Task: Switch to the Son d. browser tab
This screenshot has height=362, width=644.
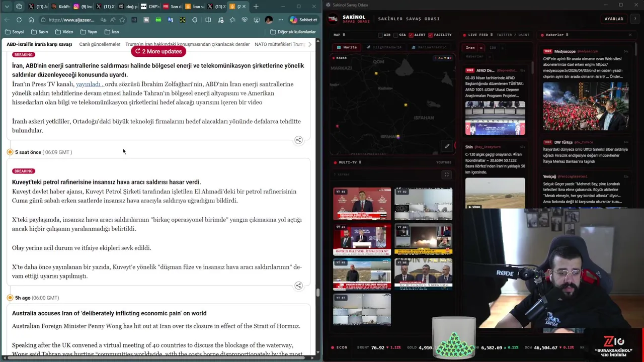Action: pos(172,7)
